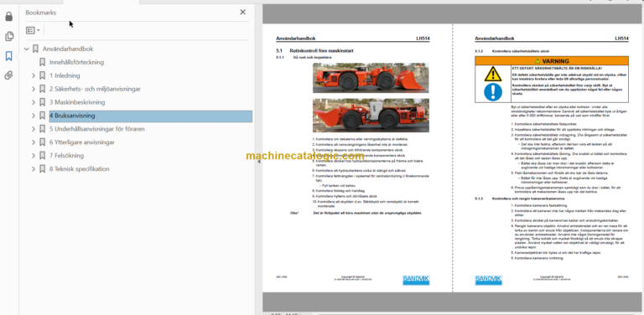This screenshot has width=644, height=315.
Task: Open the bookmarks options dropdown
Action: [33, 30]
